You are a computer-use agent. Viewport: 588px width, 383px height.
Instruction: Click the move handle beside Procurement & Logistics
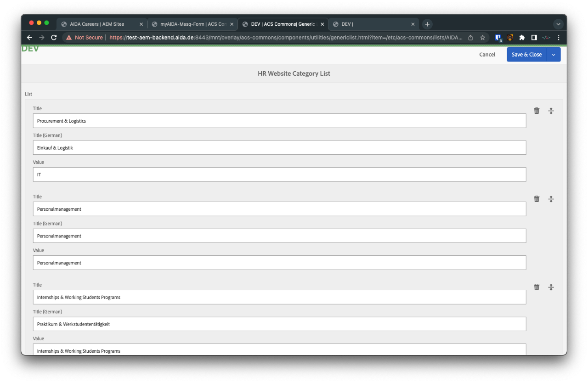coord(551,111)
